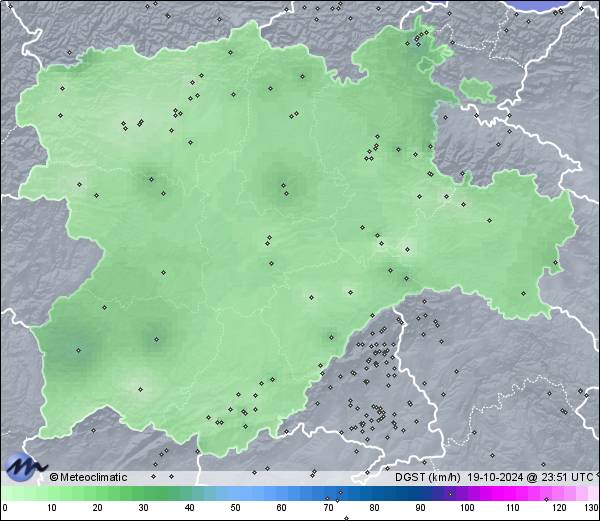
Task: Click the ©Meteoclimatic copyright text
Action: pyautogui.click(x=88, y=477)
